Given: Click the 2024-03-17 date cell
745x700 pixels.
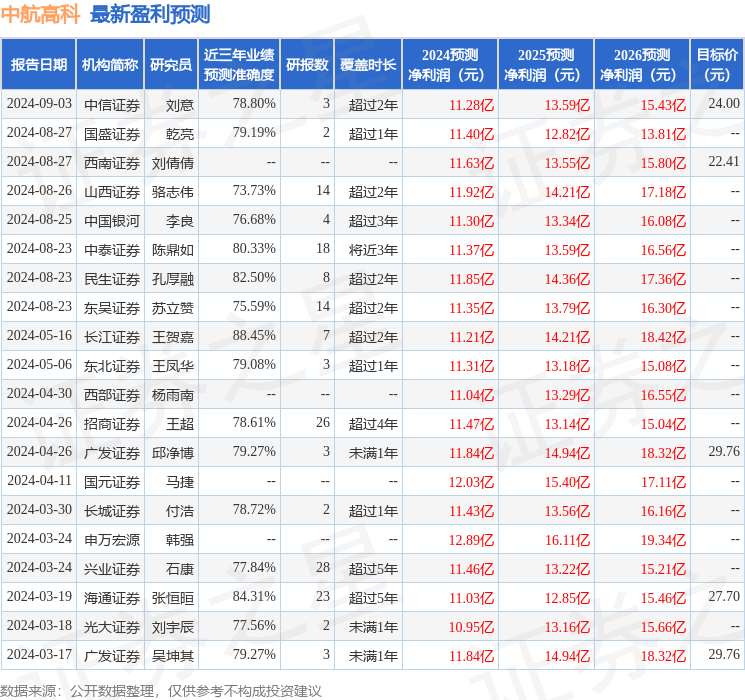Looking at the screenshot, I should pyautogui.click(x=39, y=654).
